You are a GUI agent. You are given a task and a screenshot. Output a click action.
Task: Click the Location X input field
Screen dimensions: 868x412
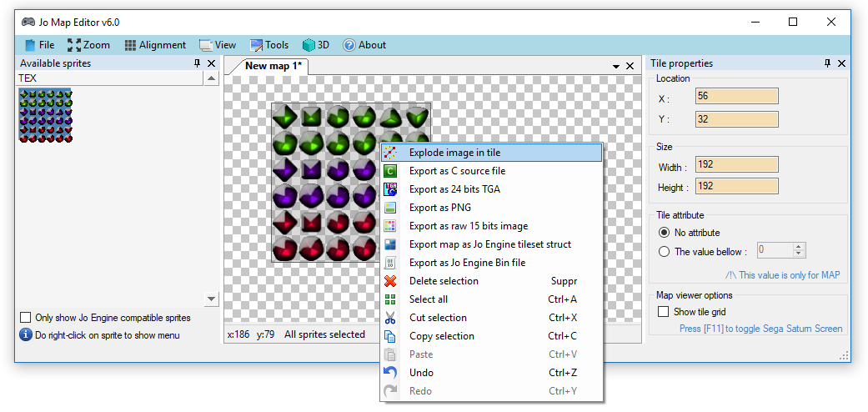click(737, 97)
